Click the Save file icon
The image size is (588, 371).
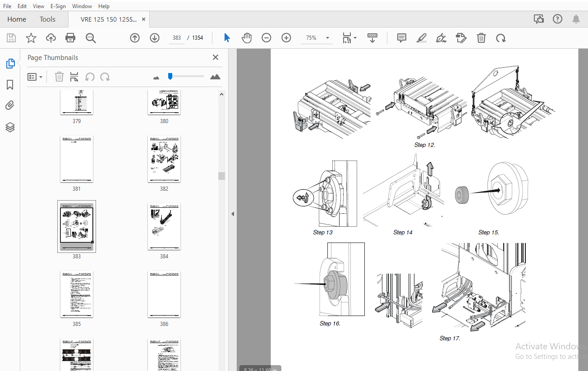tap(11, 38)
